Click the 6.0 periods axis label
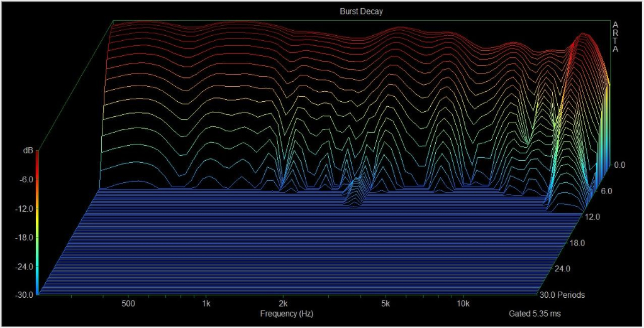The width and height of the screenshot is (644, 328). pos(606,191)
